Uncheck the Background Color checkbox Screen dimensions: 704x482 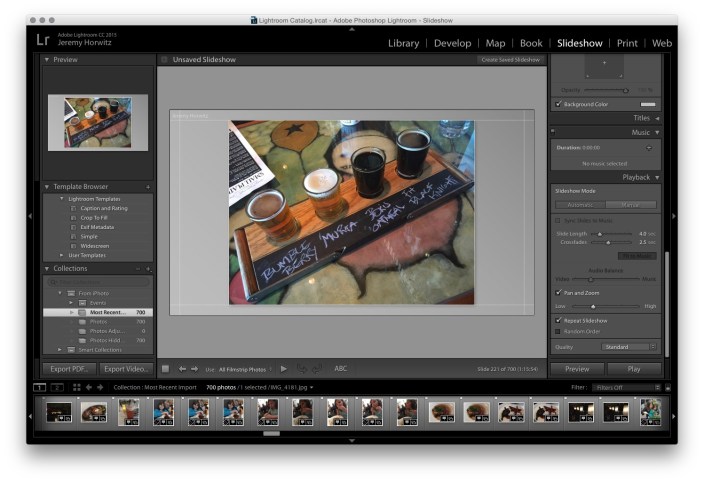tap(558, 104)
